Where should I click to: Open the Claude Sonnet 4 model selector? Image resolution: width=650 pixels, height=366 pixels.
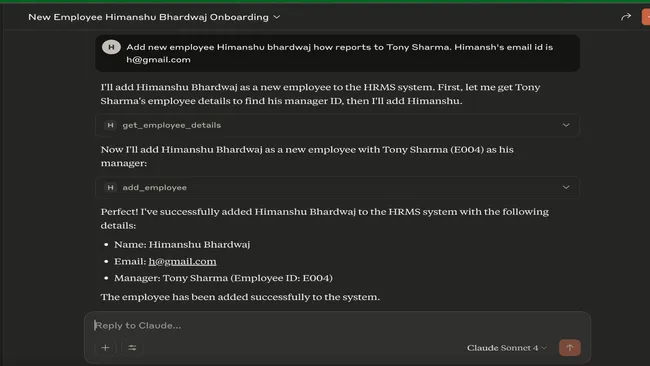(x=507, y=348)
